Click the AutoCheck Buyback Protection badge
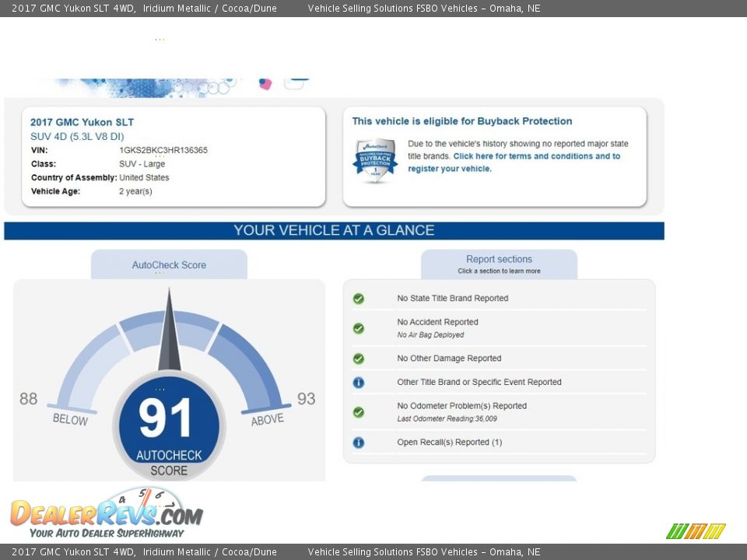 (x=375, y=160)
